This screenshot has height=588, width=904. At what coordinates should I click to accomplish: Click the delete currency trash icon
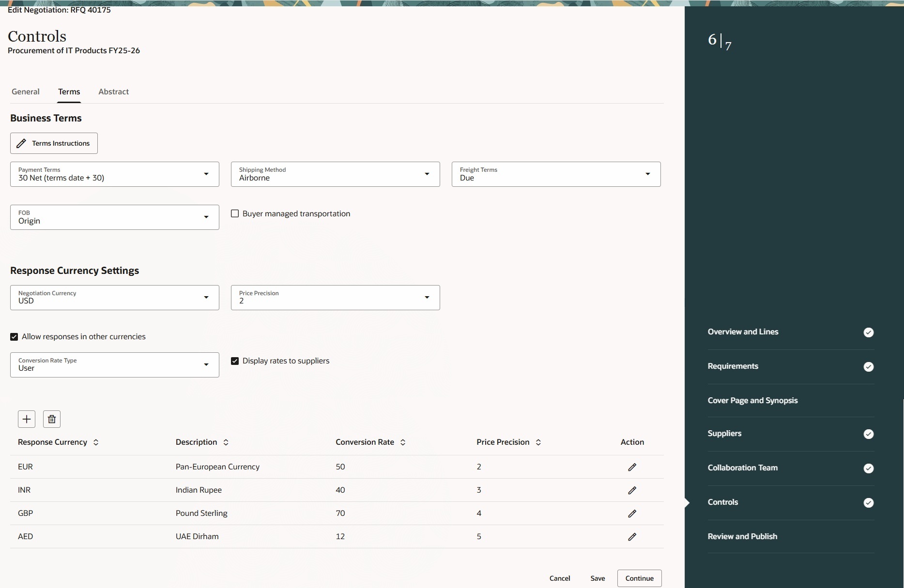click(52, 419)
